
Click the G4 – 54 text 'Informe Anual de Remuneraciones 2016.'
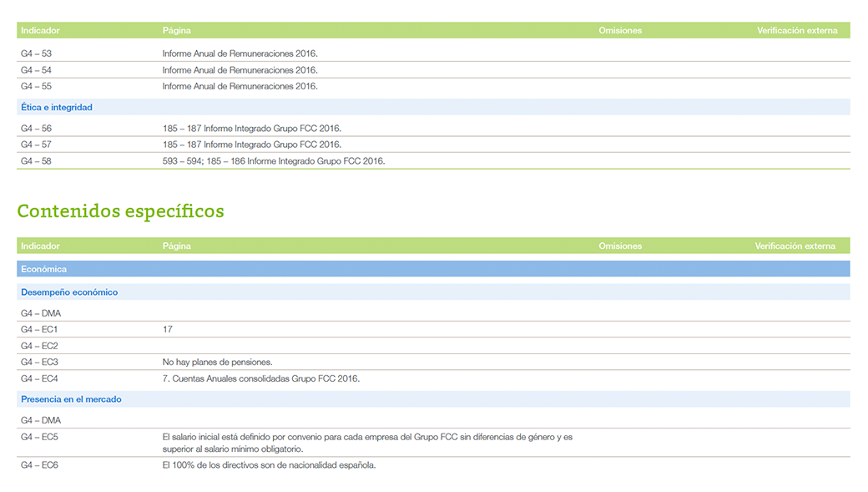(240, 70)
